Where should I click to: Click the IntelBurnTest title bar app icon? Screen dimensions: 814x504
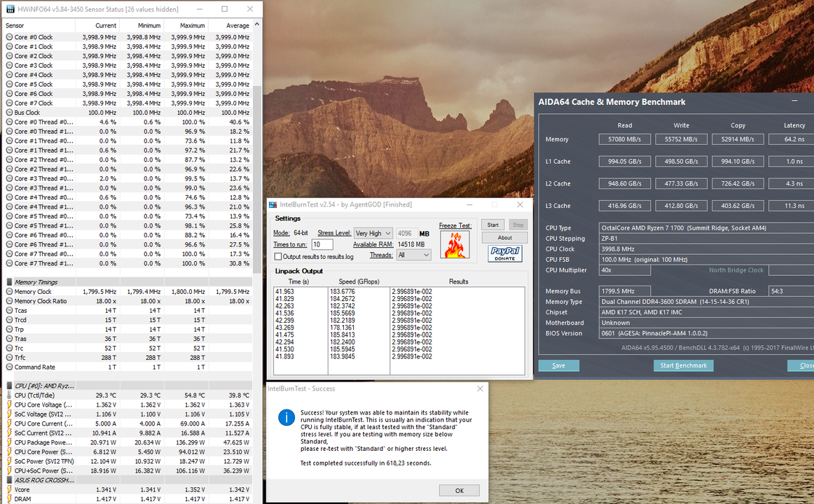pos(273,205)
